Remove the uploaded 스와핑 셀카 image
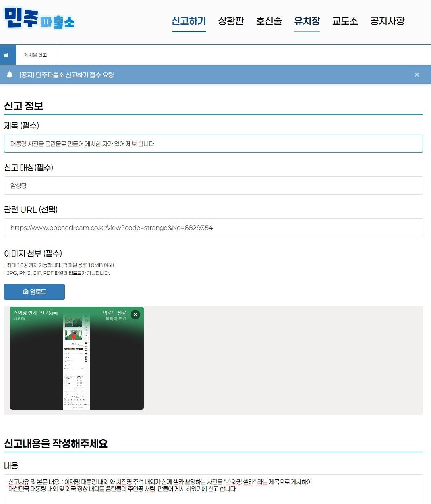This screenshot has width=431, height=504. click(135, 315)
